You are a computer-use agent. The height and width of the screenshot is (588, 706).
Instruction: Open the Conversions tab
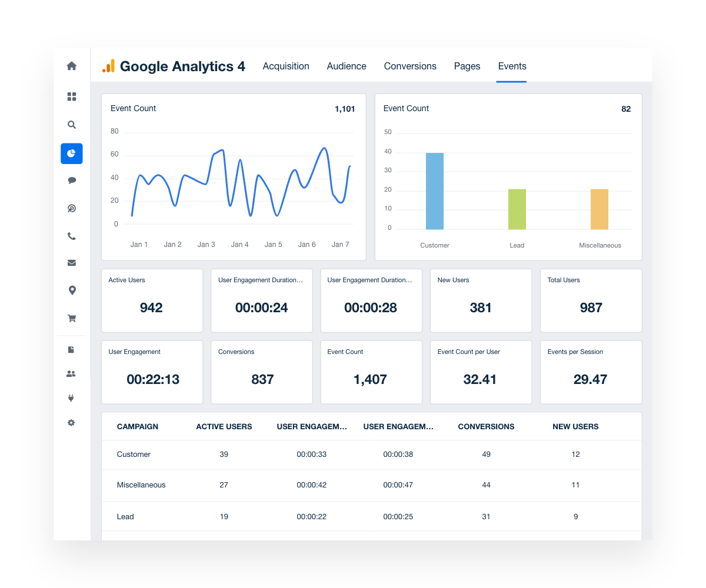410,66
